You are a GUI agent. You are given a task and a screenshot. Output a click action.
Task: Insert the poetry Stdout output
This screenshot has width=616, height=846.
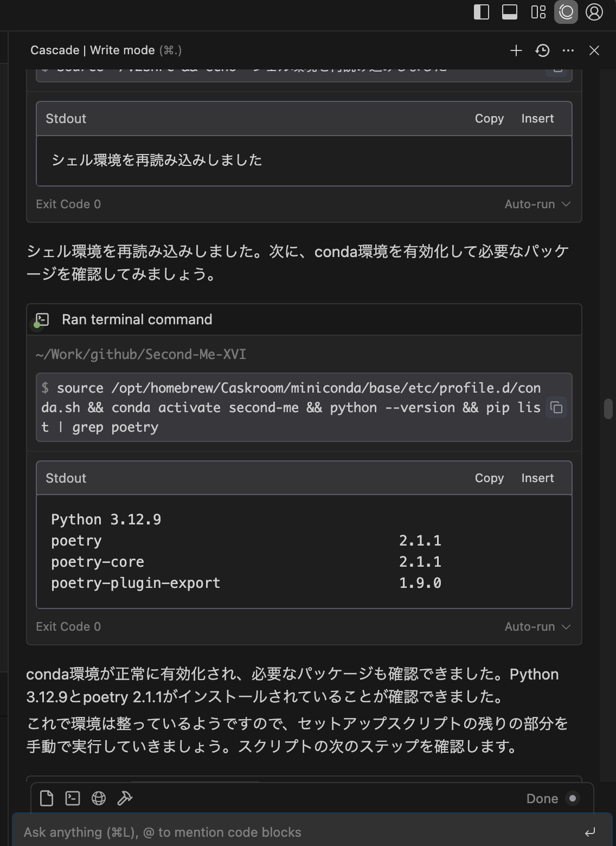click(x=537, y=478)
